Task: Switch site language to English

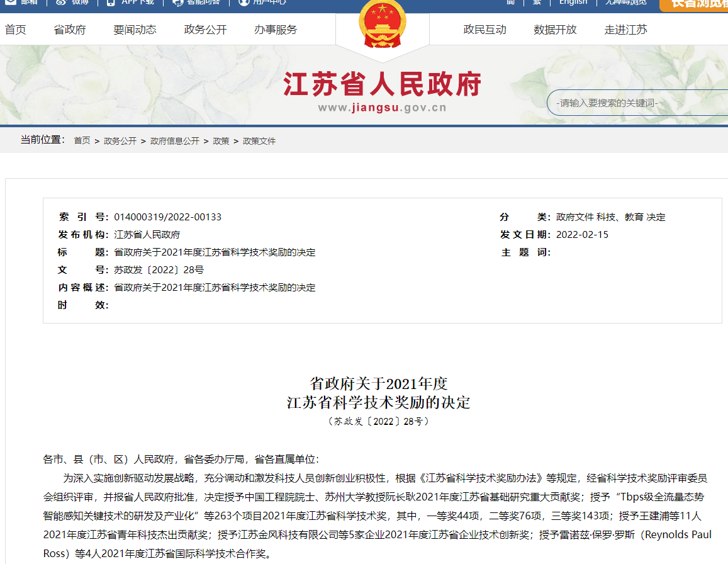Action: coord(573,3)
